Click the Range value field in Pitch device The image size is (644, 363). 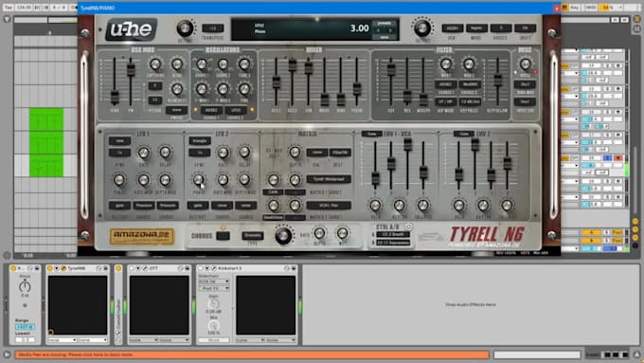(25, 327)
